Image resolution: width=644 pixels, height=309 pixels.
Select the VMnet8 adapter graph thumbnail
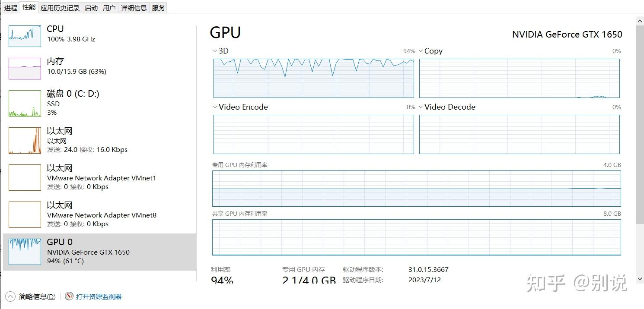(24, 214)
